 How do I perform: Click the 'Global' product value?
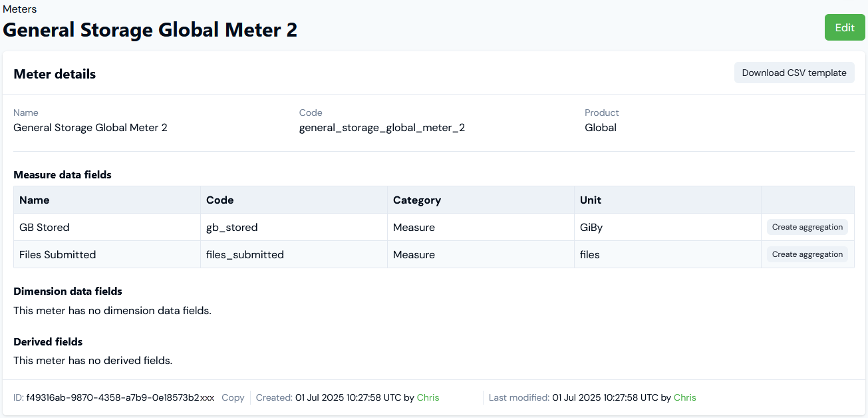click(x=601, y=127)
